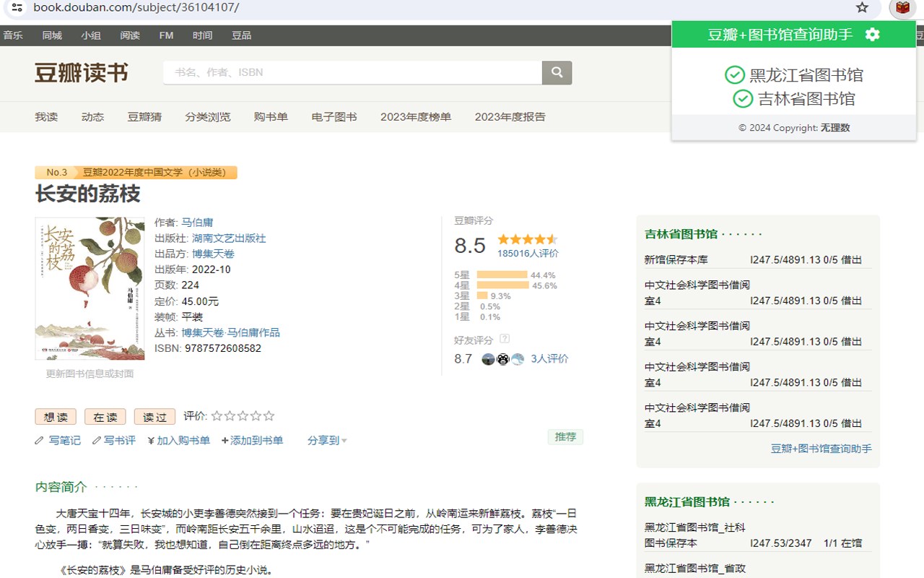Click the 4星 rating bar showing 45.6%
924x578 pixels.
(x=503, y=285)
